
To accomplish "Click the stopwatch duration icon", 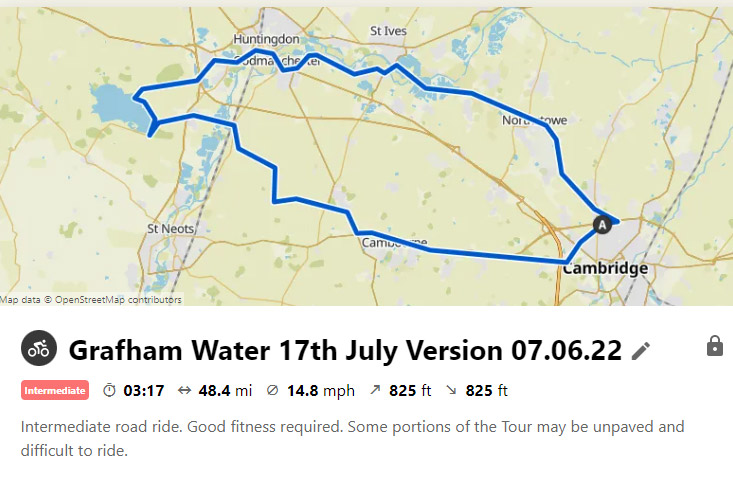I will pos(109,390).
